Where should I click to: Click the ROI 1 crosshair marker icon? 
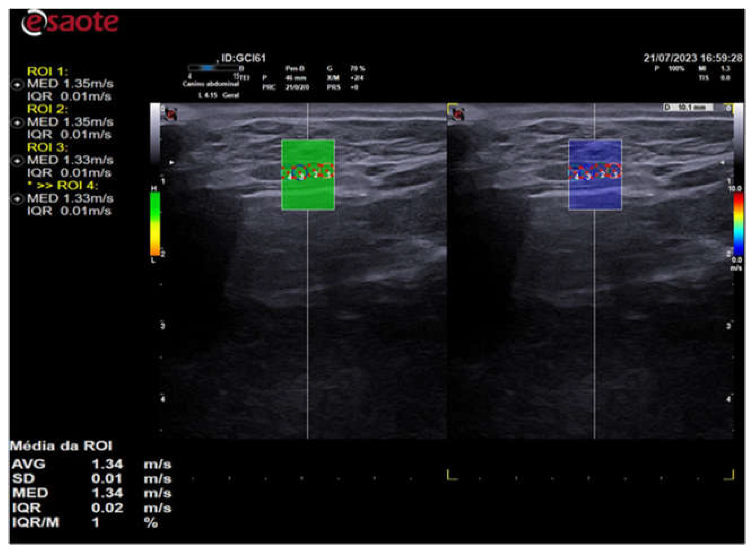click(x=18, y=85)
